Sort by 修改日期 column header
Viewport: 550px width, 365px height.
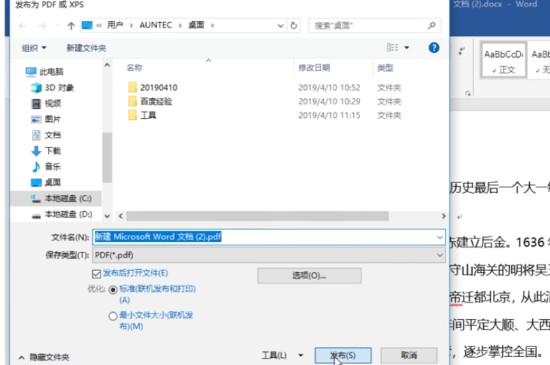tap(314, 68)
